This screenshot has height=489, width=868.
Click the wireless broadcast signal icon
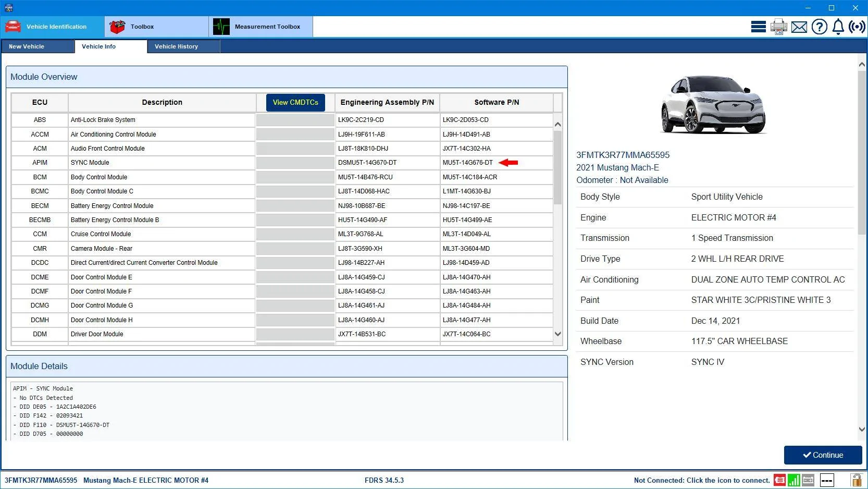(857, 27)
